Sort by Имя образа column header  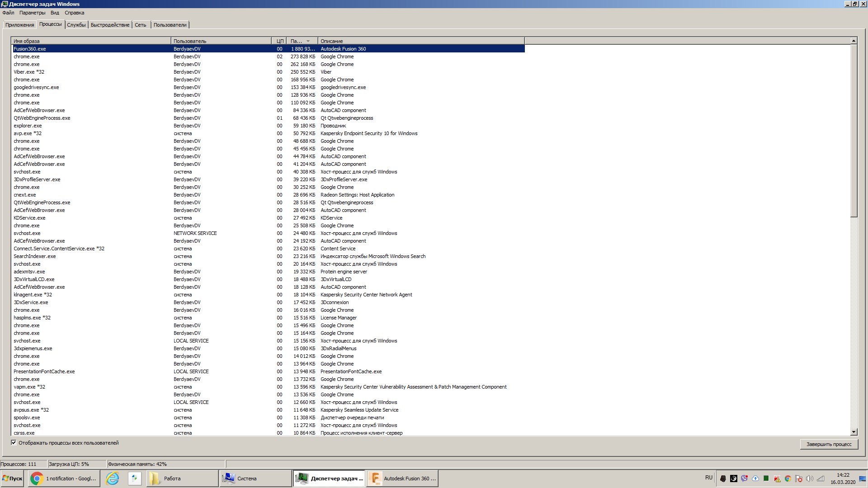pos(91,41)
